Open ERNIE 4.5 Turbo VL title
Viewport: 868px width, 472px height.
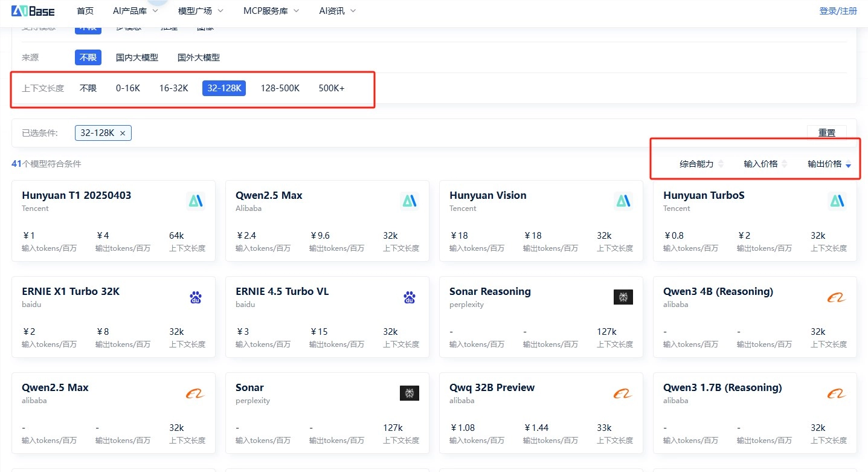click(282, 291)
